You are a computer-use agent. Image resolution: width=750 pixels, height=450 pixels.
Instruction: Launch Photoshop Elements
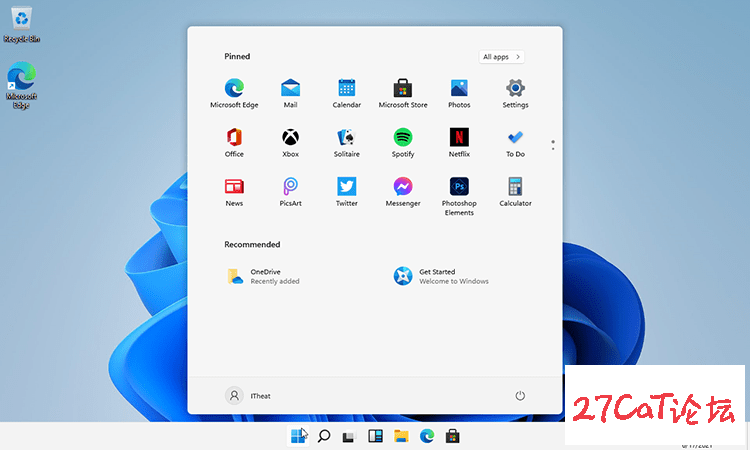459,196
